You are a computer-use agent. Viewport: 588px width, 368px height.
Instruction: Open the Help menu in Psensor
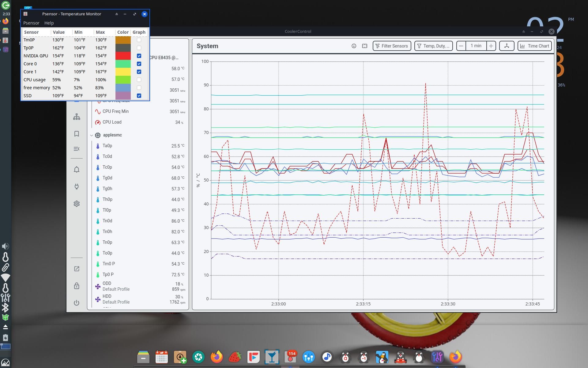pyautogui.click(x=49, y=23)
